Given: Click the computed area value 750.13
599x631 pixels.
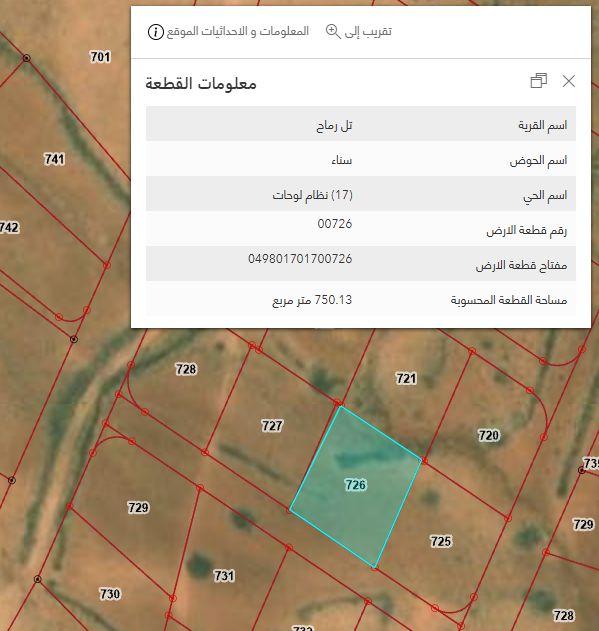Looking at the screenshot, I should [333, 300].
